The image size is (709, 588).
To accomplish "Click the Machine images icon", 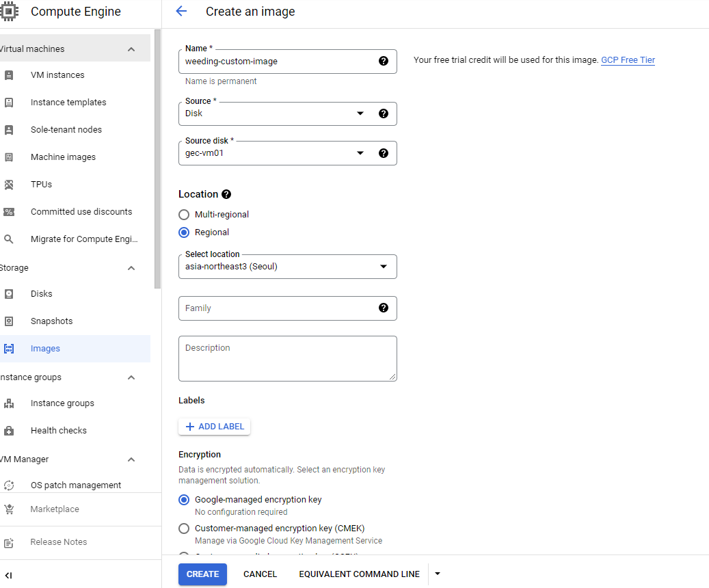I will [x=9, y=157].
